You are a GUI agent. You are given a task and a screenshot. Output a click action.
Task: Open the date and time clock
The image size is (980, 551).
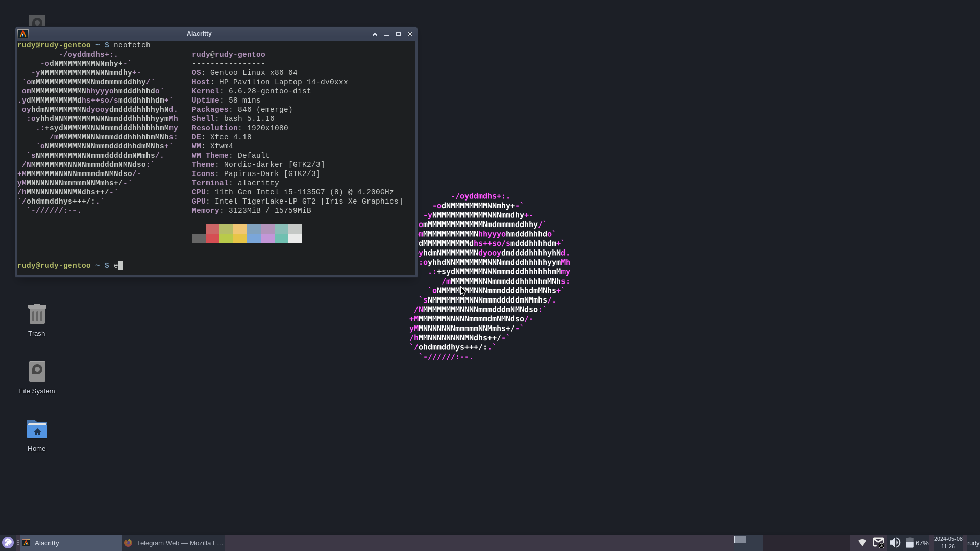948,543
